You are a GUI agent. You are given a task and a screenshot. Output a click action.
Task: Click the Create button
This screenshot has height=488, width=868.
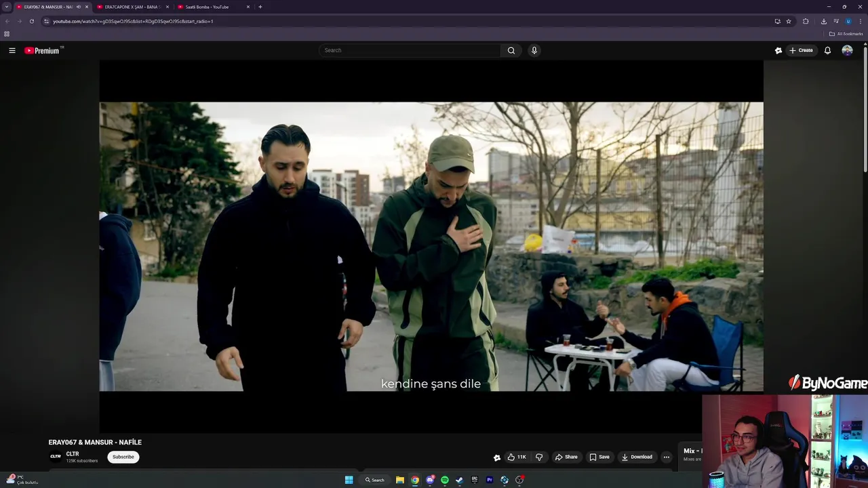(801, 50)
